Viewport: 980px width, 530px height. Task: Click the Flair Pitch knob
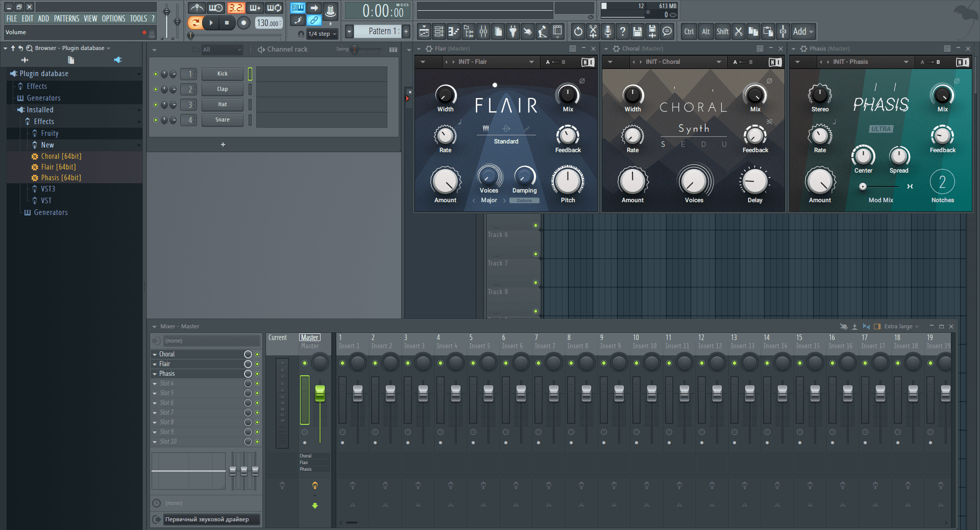(x=568, y=181)
